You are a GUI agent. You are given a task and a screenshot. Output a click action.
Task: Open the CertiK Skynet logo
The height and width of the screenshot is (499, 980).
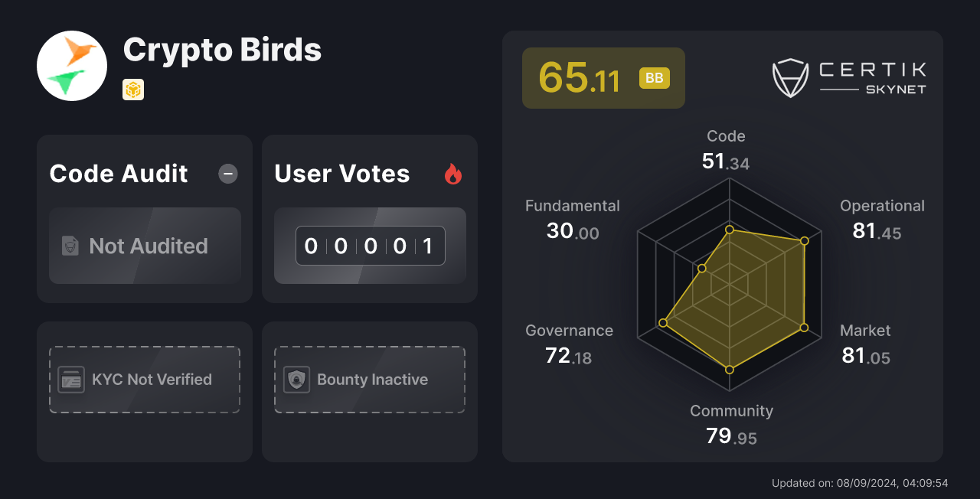(x=849, y=77)
